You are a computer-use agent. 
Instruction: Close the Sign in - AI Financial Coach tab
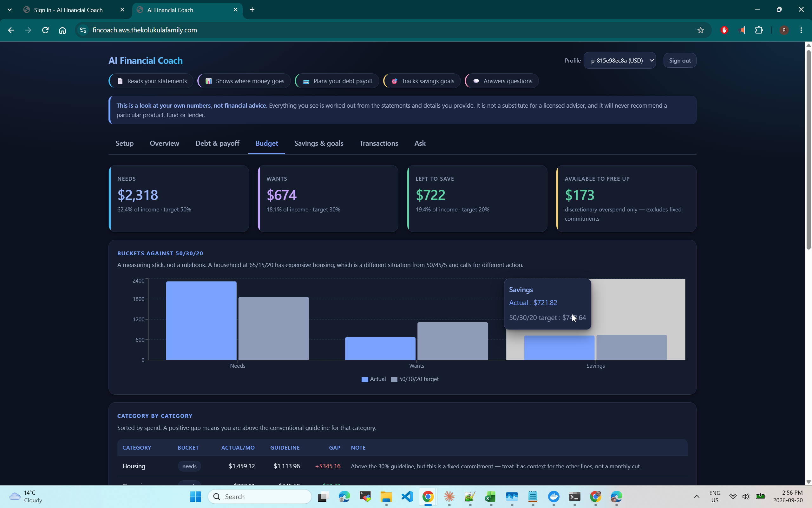click(122, 10)
